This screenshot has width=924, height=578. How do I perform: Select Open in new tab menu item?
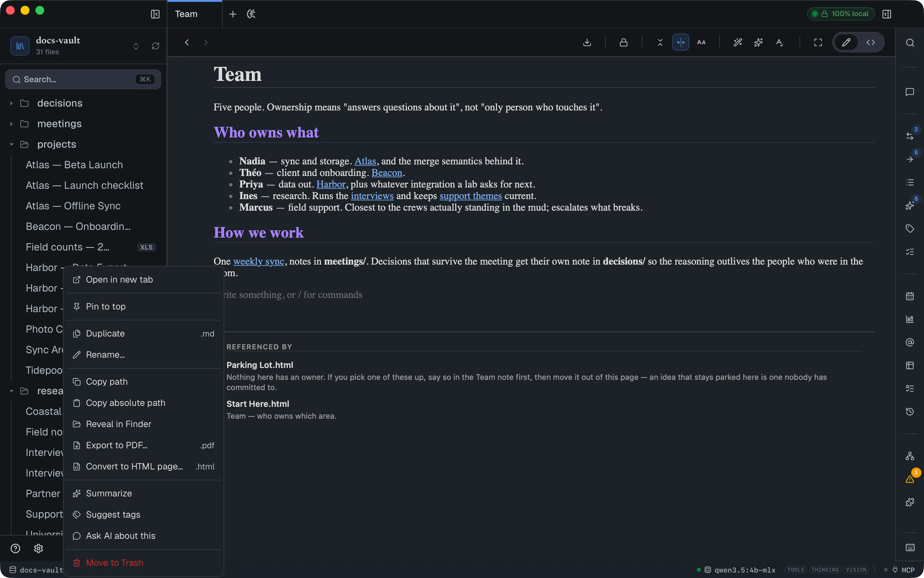[x=143, y=280]
